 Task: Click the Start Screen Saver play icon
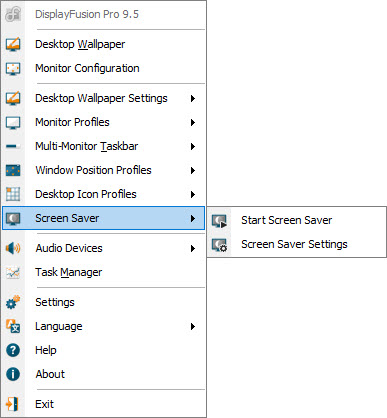(219, 221)
